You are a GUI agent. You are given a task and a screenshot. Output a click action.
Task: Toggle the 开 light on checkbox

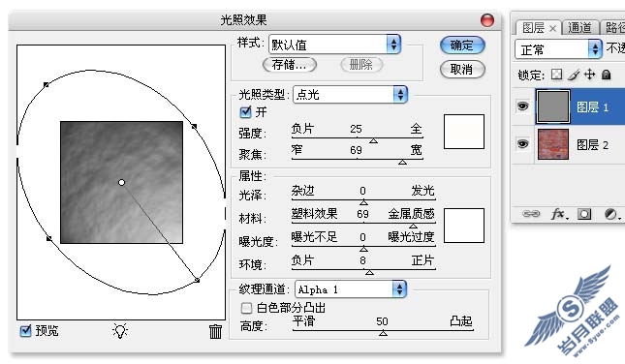pos(245,112)
